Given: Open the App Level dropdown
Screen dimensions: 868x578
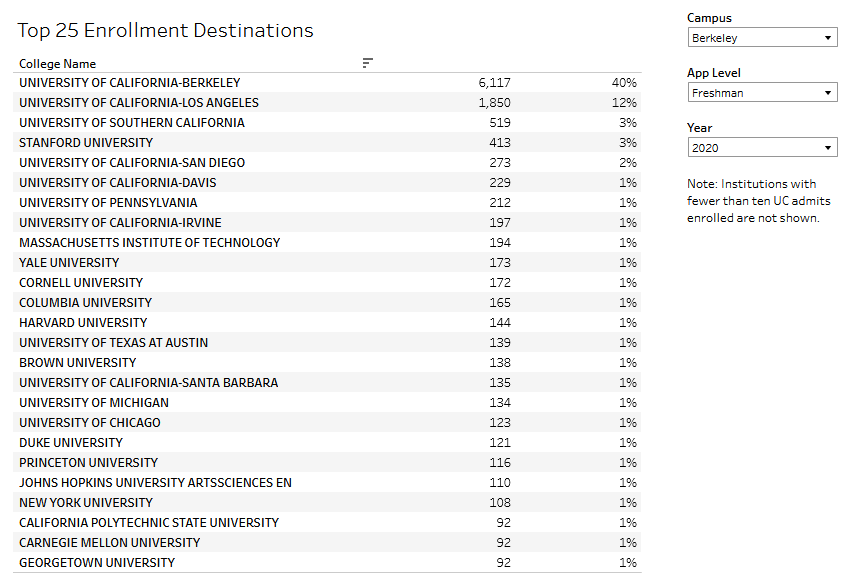Looking at the screenshot, I should click(762, 93).
